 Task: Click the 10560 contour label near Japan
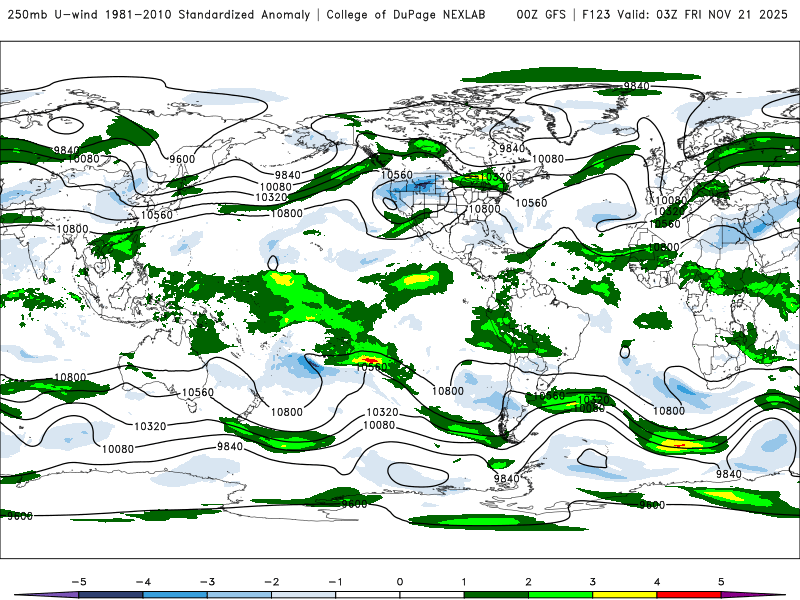[x=157, y=215]
